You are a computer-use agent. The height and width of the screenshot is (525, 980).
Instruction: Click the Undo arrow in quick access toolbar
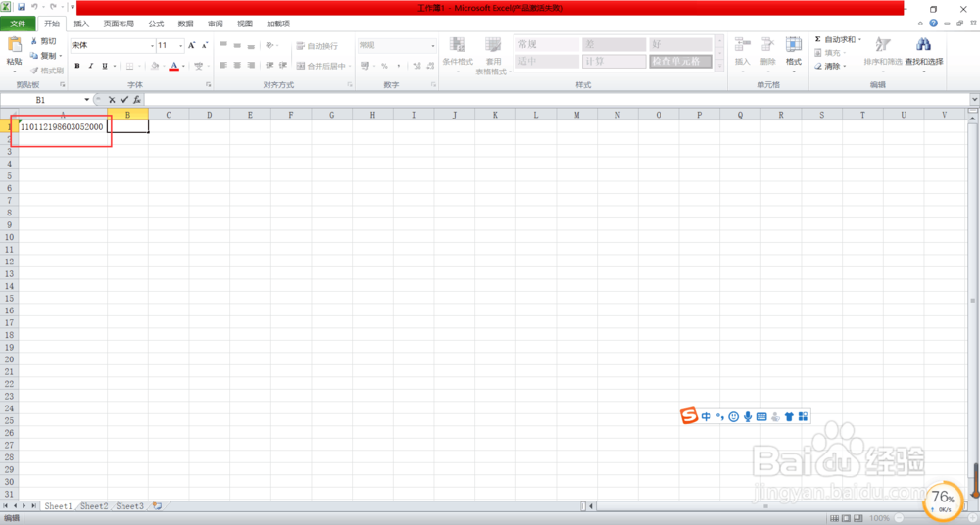click(x=35, y=7)
